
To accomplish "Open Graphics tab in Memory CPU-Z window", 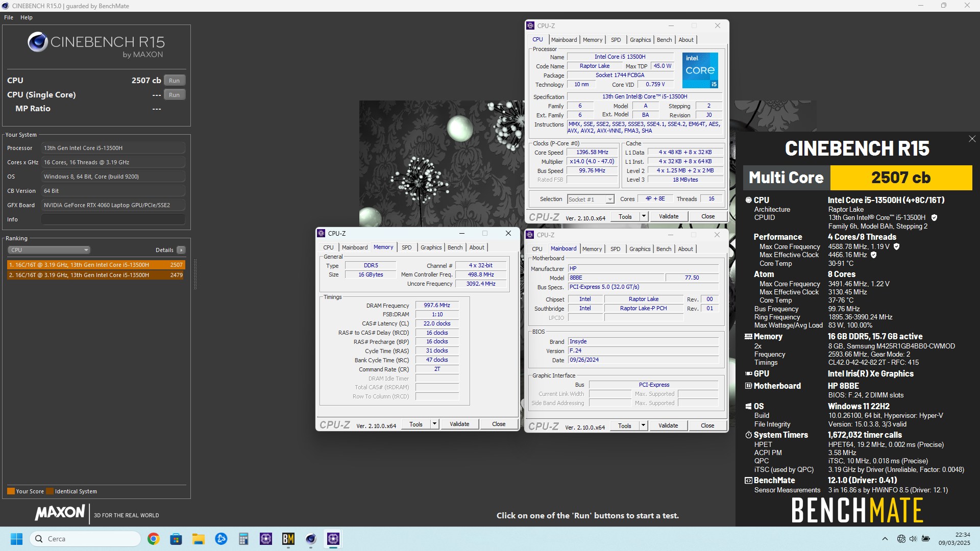I will click(x=431, y=247).
